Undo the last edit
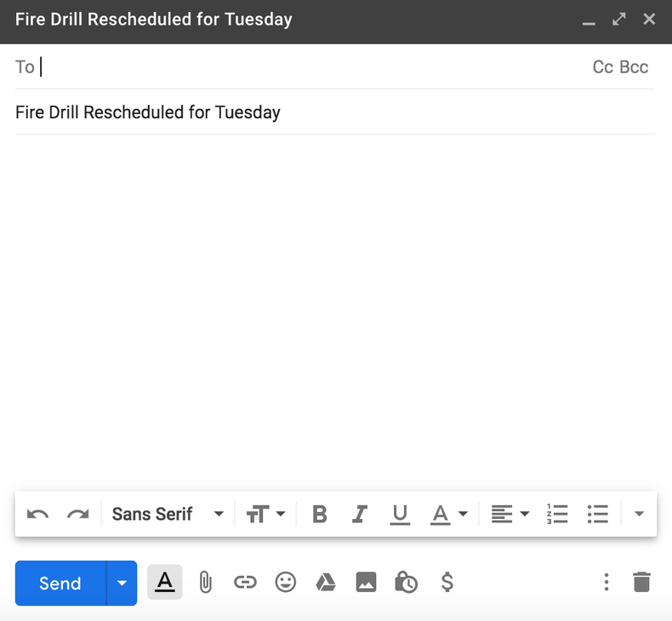This screenshot has height=621, width=672. [x=38, y=514]
